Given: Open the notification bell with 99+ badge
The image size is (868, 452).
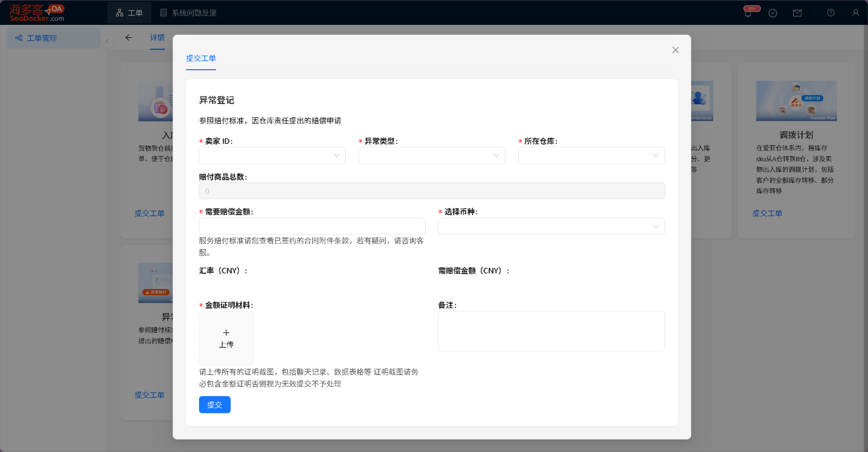Looking at the screenshot, I should tap(748, 13).
